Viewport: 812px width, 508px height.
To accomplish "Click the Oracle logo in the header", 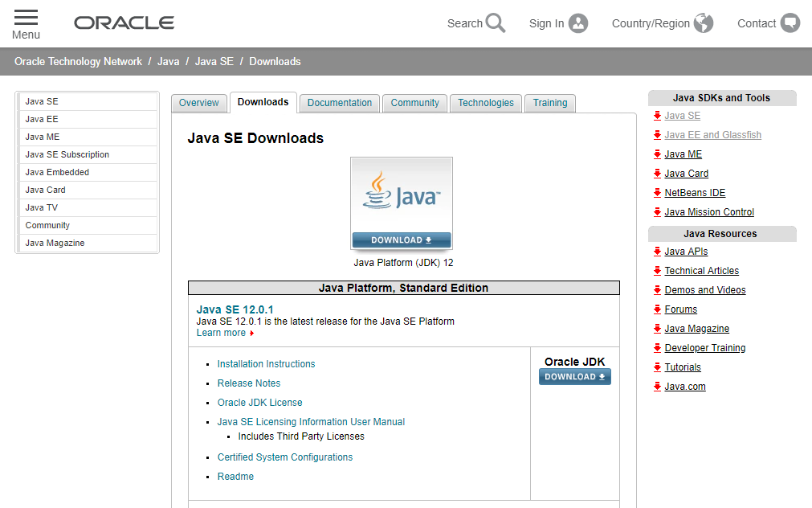I will (124, 23).
